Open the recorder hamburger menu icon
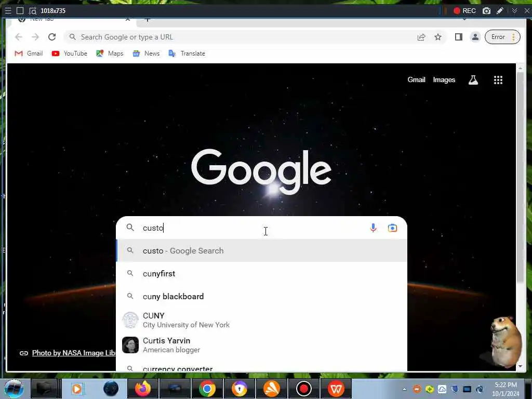This screenshot has width=532, height=399. click(x=8, y=11)
